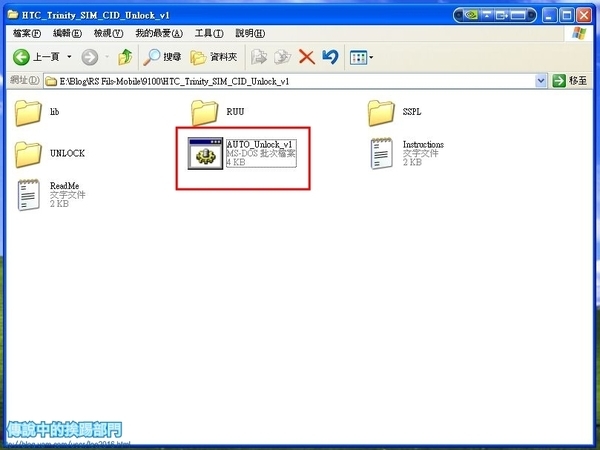Click the Instructions file name label

pyautogui.click(x=423, y=145)
